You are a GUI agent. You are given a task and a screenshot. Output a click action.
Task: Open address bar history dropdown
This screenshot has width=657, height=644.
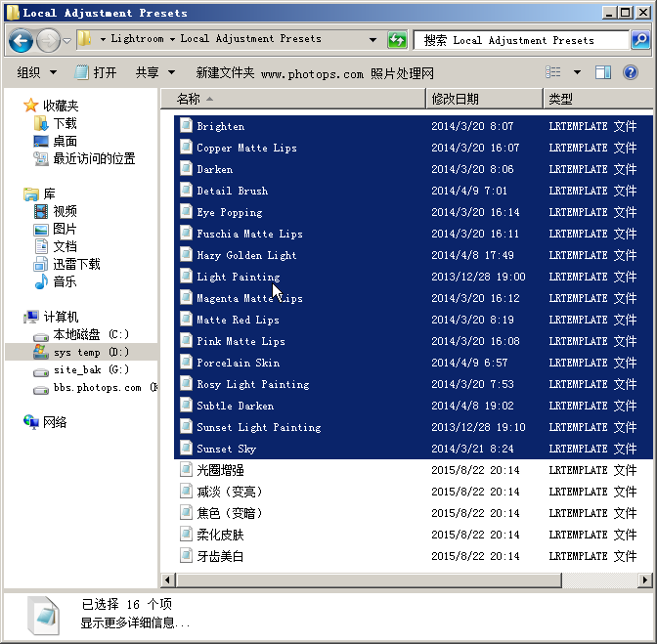coord(372,40)
